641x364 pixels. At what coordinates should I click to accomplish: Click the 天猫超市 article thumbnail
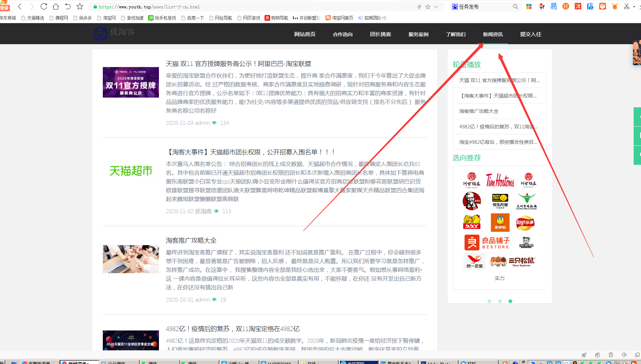click(131, 171)
